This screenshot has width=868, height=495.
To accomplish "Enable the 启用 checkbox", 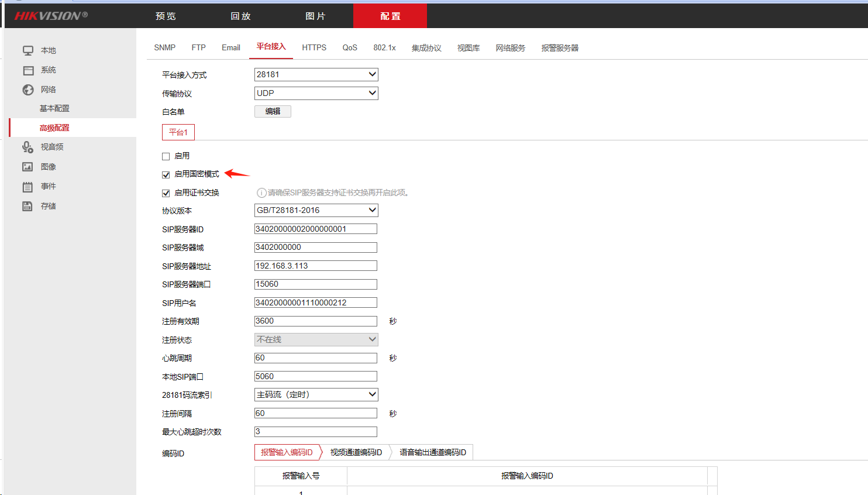I will pos(166,155).
